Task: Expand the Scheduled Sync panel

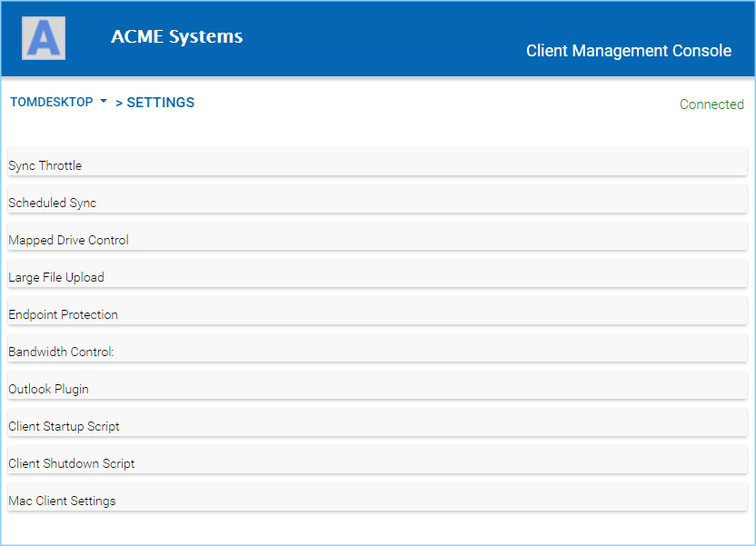Action: 377,199
